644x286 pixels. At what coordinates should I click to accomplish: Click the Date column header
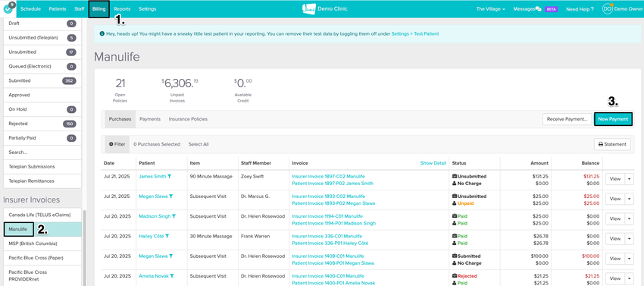(x=109, y=163)
